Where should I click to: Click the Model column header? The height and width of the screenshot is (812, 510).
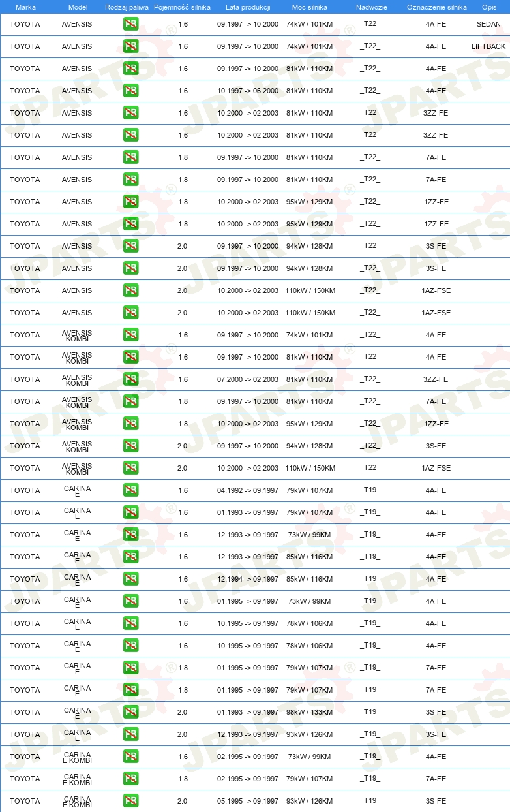(78, 7)
